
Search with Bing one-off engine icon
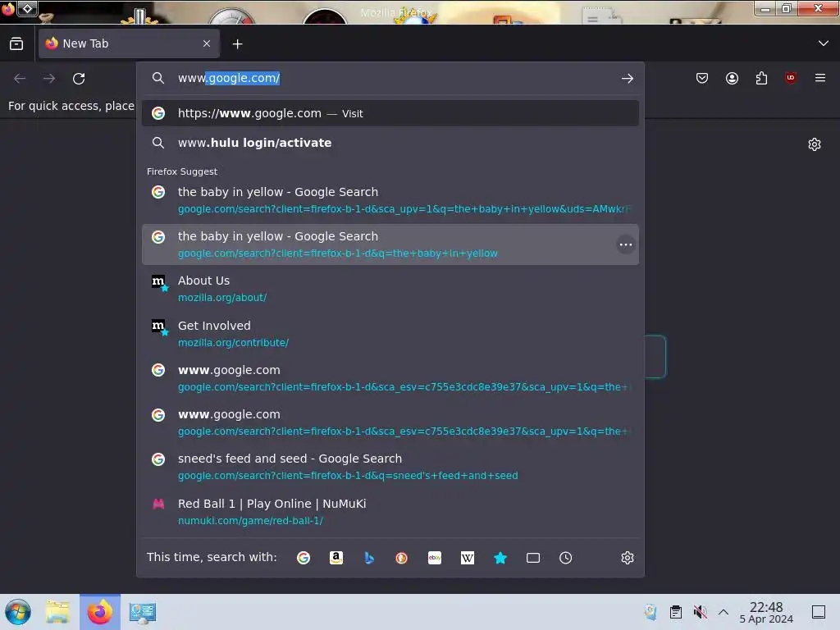pyautogui.click(x=368, y=558)
